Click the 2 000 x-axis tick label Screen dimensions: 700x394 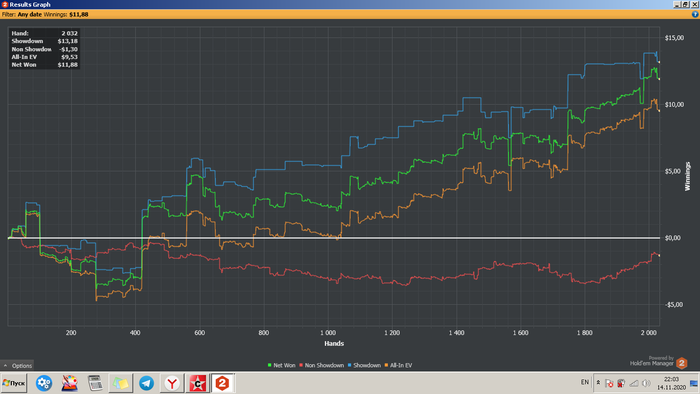[649, 333]
